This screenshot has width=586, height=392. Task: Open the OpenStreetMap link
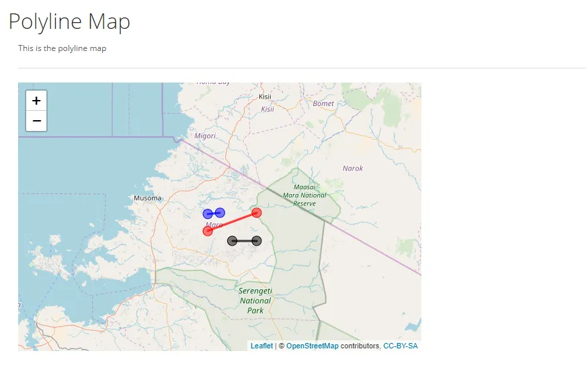(312, 346)
